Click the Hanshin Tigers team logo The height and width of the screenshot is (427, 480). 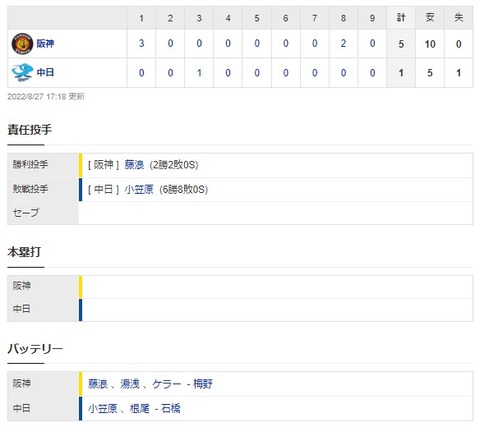point(22,44)
